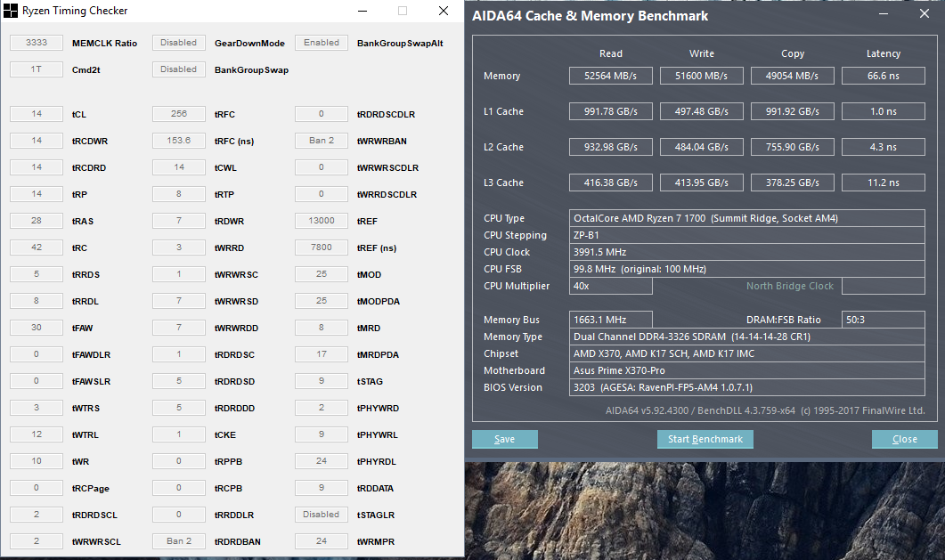Select the CPU Multiplier value 40x
Screen dimensions: 945x560
point(610,286)
